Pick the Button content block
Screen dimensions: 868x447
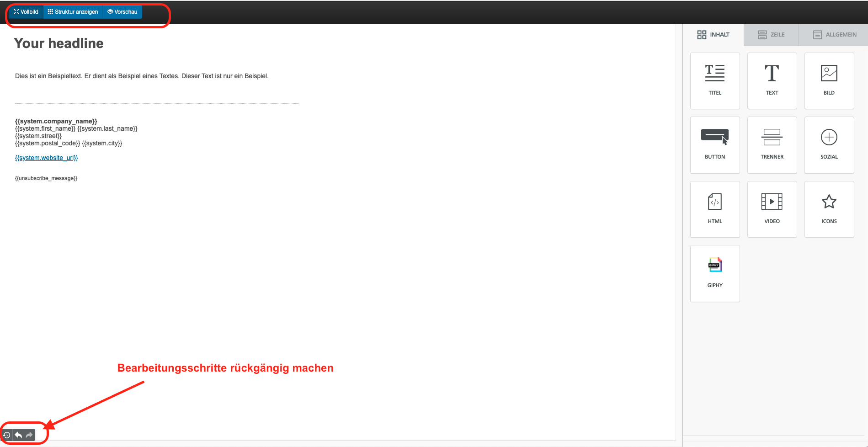click(714, 145)
